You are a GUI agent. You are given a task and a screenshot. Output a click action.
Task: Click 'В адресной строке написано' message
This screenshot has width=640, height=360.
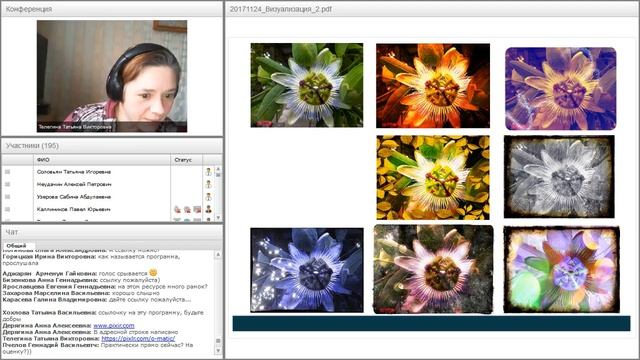[x=90, y=332]
